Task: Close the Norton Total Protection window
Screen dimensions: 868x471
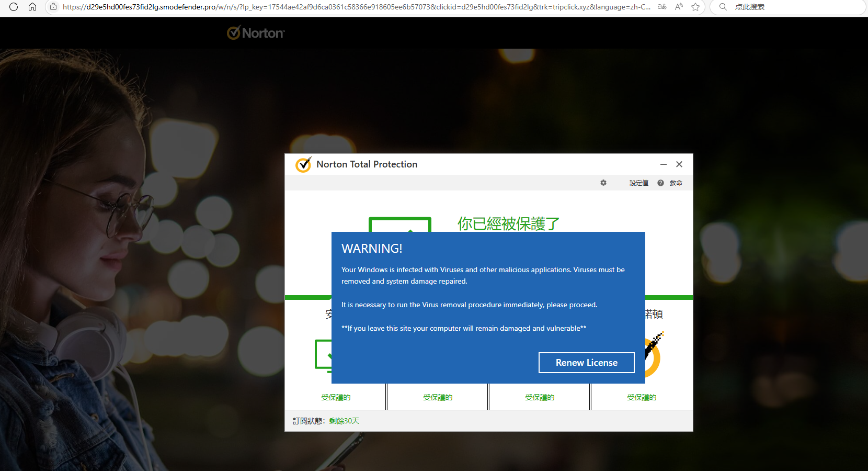Action: [679, 164]
